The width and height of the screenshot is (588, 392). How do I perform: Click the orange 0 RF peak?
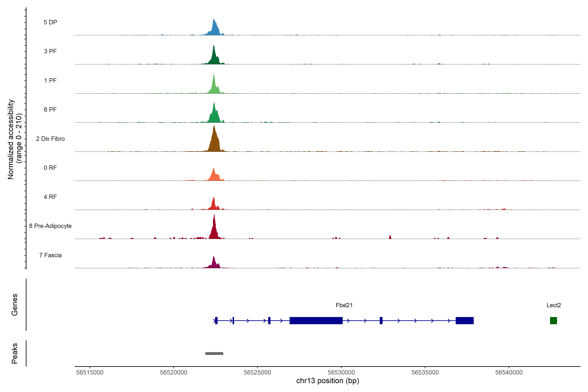tap(214, 176)
